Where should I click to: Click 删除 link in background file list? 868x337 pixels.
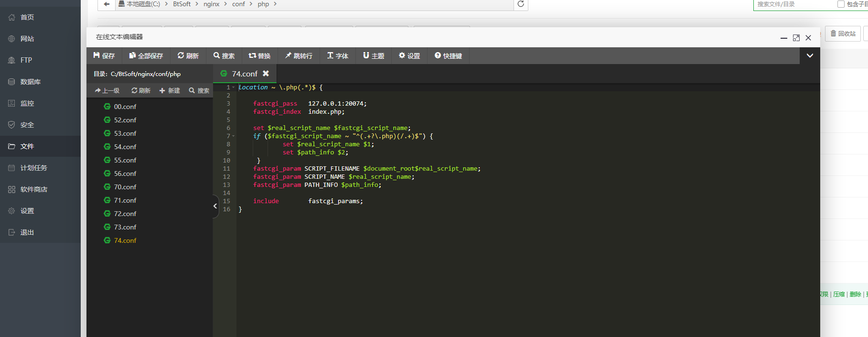(x=855, y=294)
